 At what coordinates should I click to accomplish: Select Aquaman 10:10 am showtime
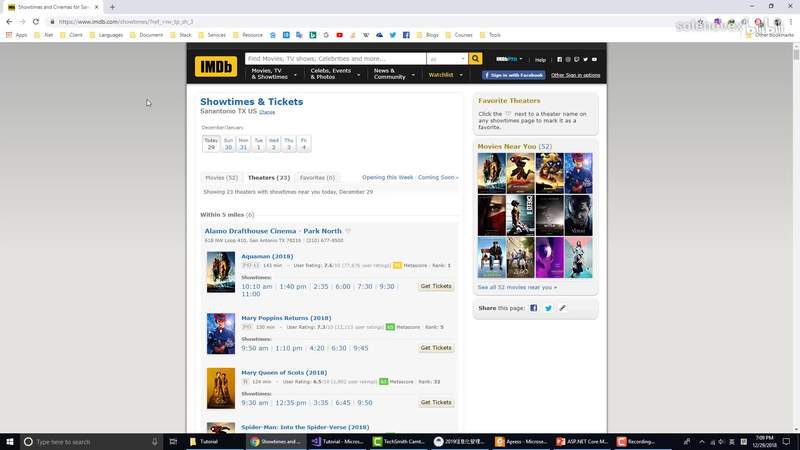tap(257, 287)
